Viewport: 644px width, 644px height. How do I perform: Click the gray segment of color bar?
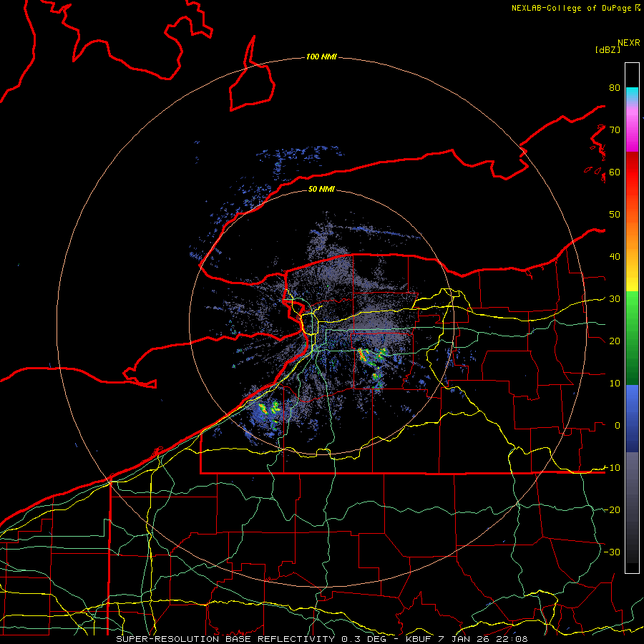coord(632,507)
